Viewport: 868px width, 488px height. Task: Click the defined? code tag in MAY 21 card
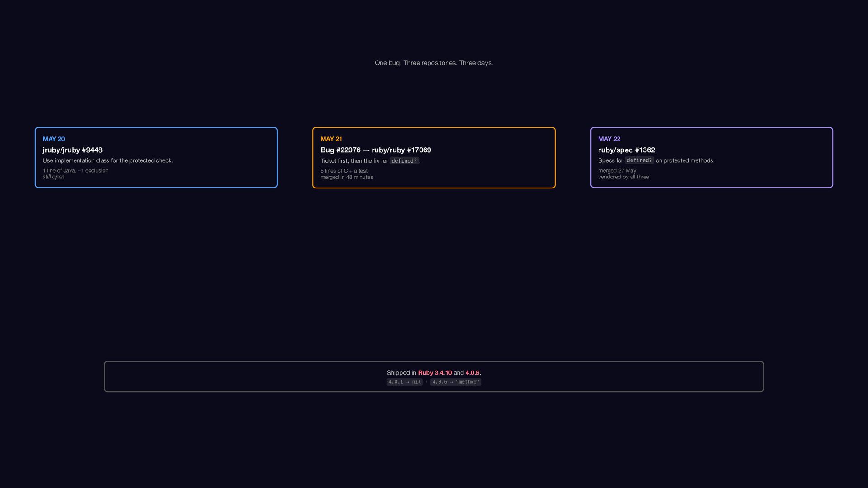(404, 161)
